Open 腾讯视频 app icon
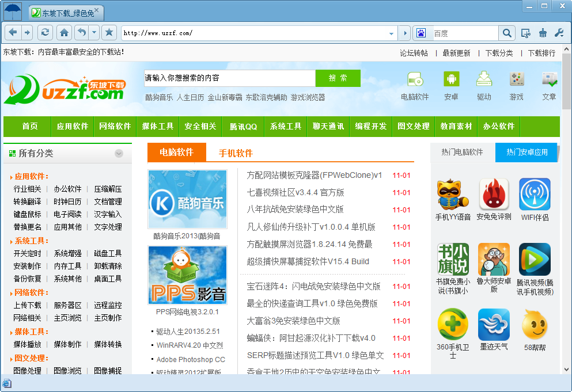Viewport: 572px width, 392px height. pos(535,259)
